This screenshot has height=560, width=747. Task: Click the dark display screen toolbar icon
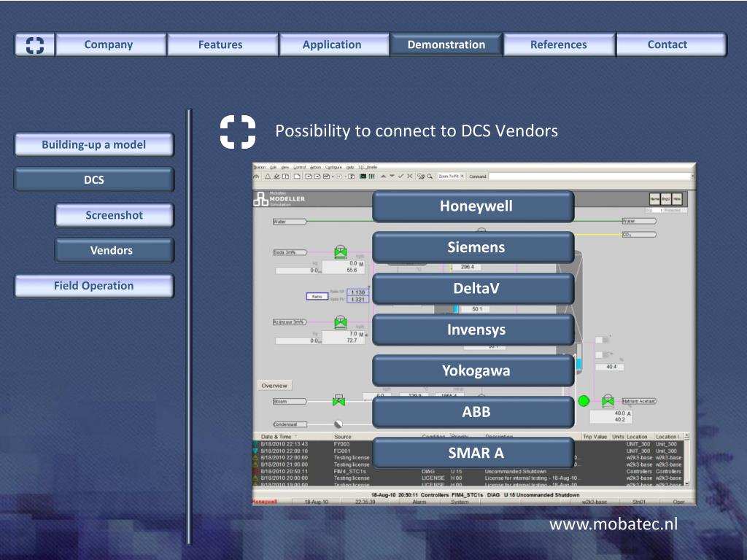363,176
